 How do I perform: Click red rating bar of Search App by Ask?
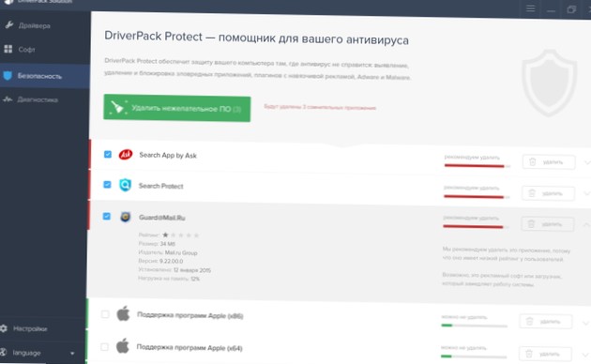point(477,166)
